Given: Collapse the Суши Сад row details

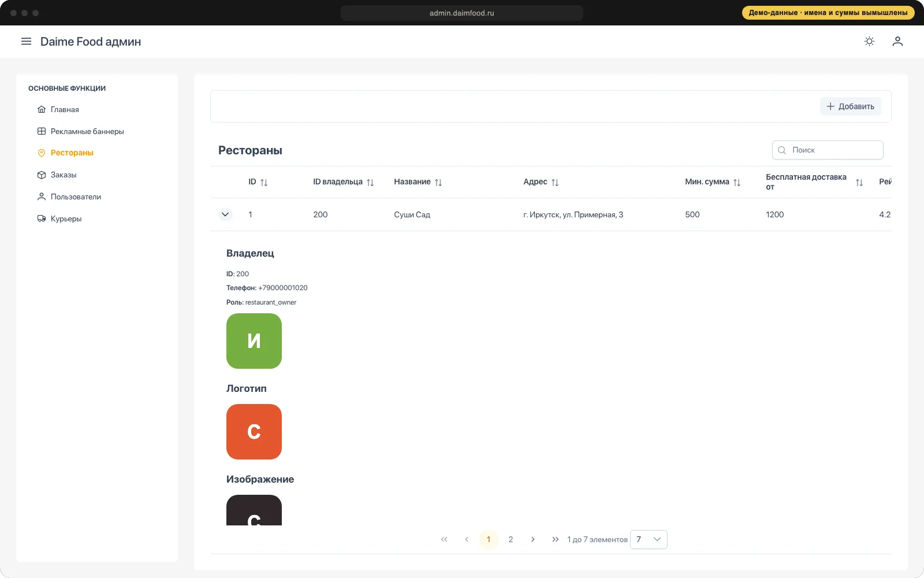Looking at the screenshot, I should pos(225,214).
